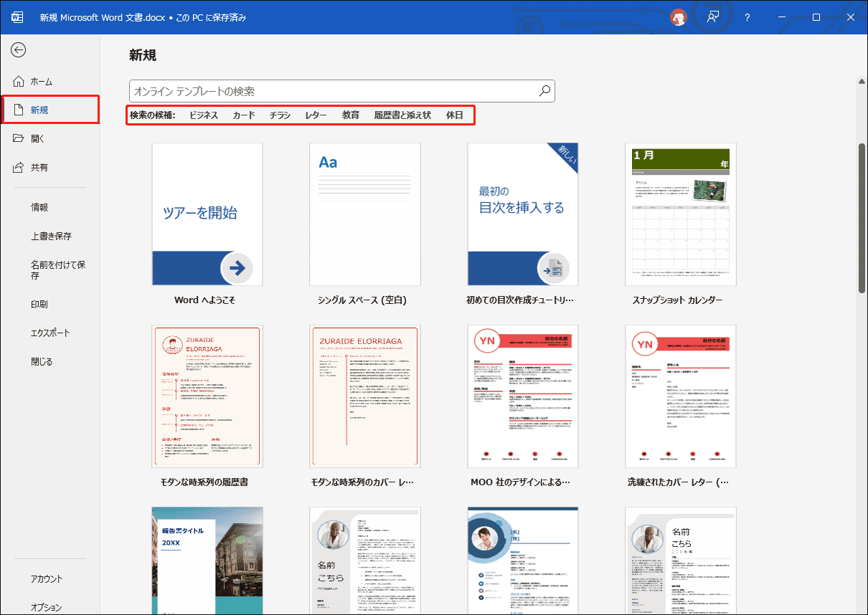Screen dimensions: 868x615
Task: Click the Word logo in title bar
Action: click(x=17, y=17)
